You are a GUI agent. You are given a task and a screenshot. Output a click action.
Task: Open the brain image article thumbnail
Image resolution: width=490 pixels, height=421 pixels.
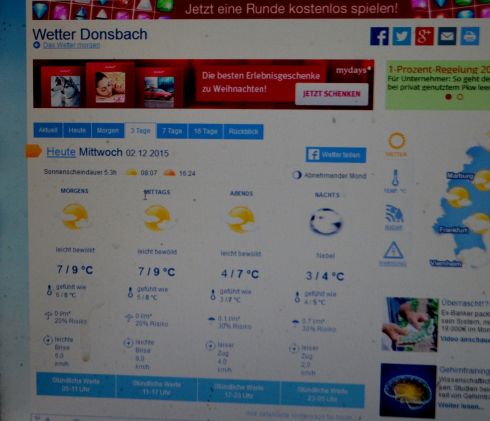[408, 390]
